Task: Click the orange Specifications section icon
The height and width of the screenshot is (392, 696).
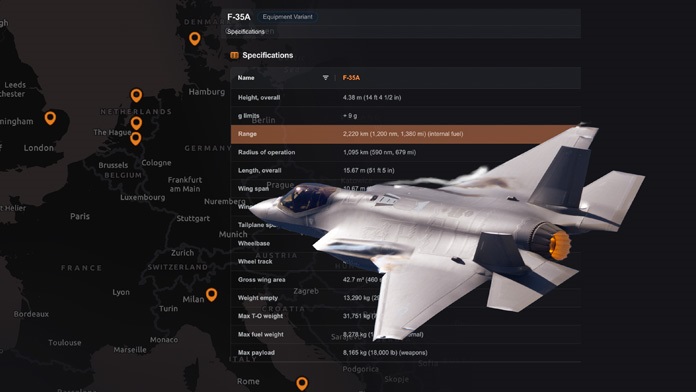Action: pyautogui.click(x=234, y=55)
